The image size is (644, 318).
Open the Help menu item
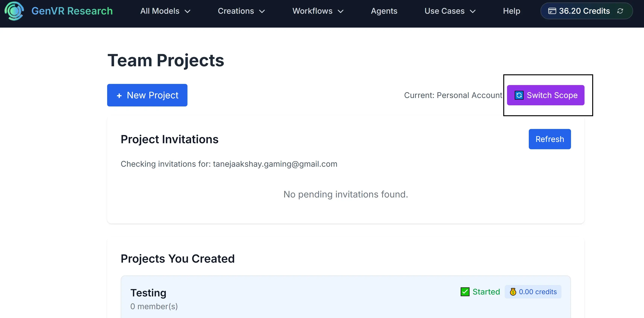[512, 11]
